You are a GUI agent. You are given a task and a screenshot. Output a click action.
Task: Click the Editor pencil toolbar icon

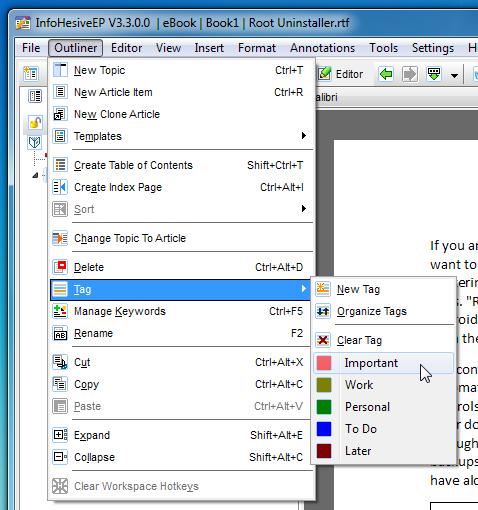324,74
